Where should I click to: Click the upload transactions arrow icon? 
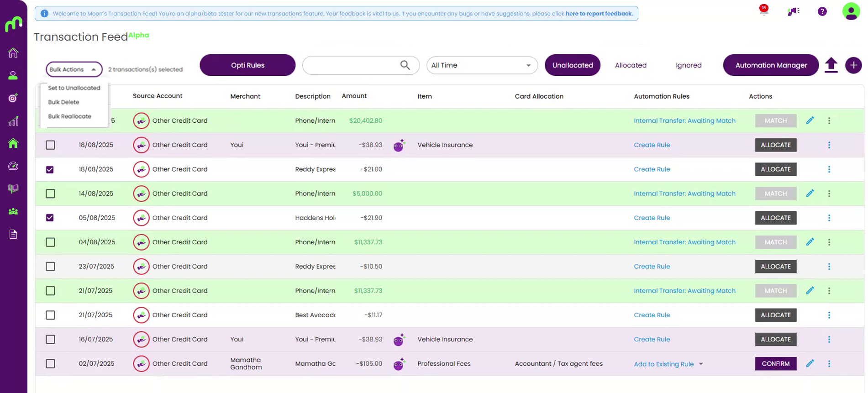point(831,65)
